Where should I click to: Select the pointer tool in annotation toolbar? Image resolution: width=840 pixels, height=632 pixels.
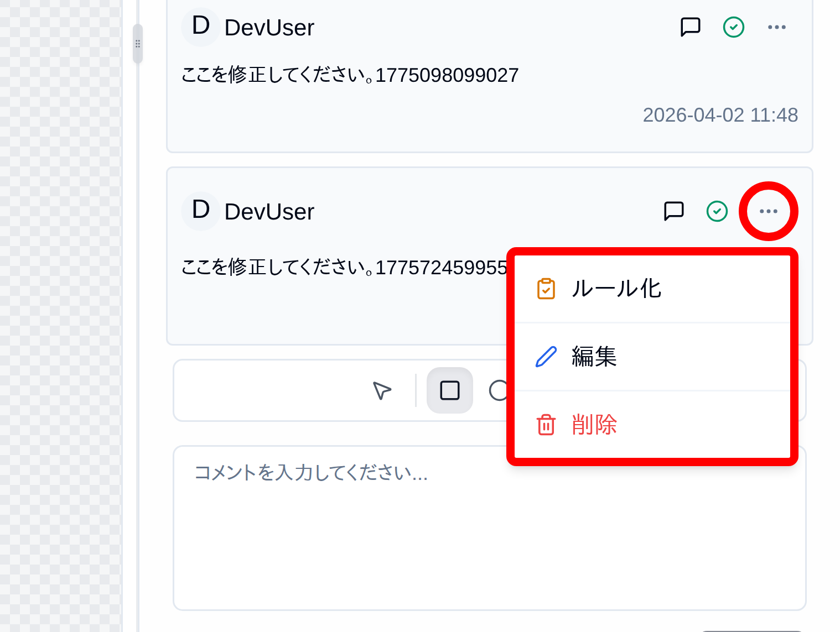(x=382, y=390)
